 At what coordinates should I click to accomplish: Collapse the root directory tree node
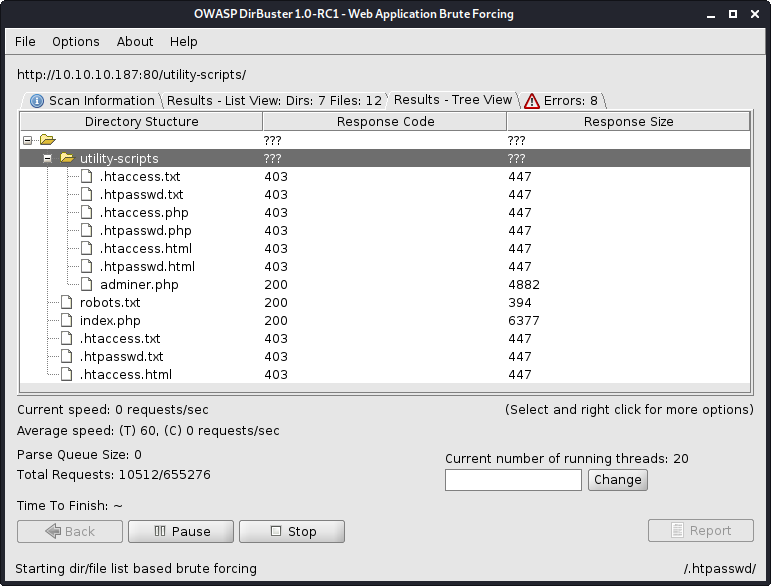pos(27,141)
